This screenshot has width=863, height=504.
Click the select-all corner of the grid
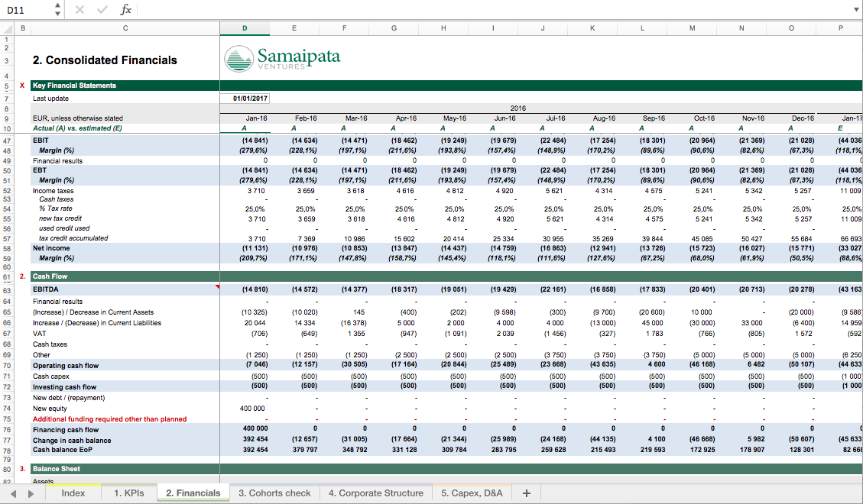(x=7, y=28)
